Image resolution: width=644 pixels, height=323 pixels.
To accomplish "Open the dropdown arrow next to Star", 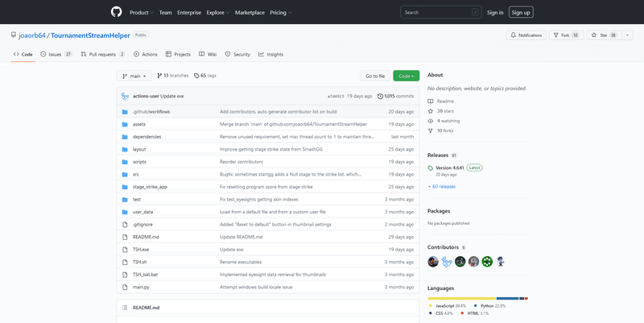I will tap(627, 35).
